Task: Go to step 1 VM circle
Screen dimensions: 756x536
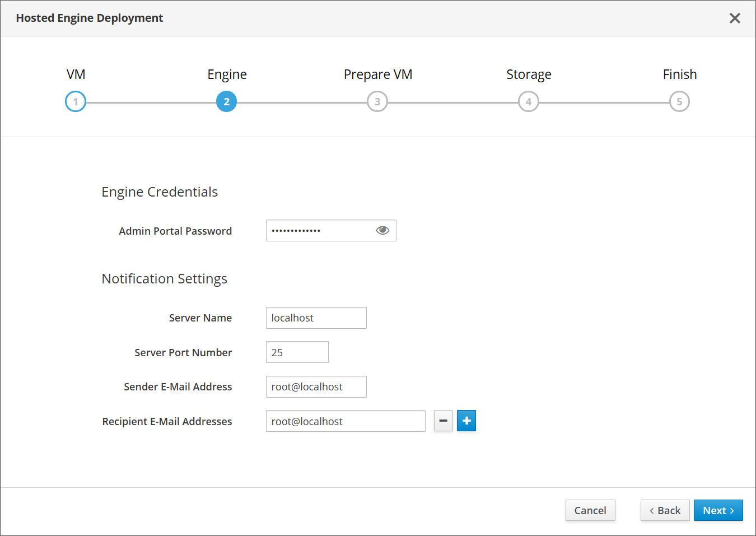Action: coord(76,101)
